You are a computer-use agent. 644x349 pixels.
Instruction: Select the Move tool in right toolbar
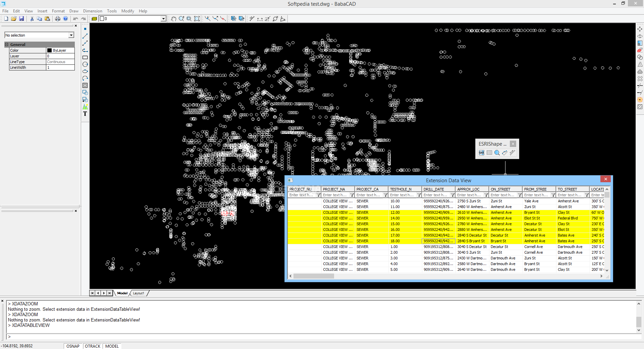640,29
